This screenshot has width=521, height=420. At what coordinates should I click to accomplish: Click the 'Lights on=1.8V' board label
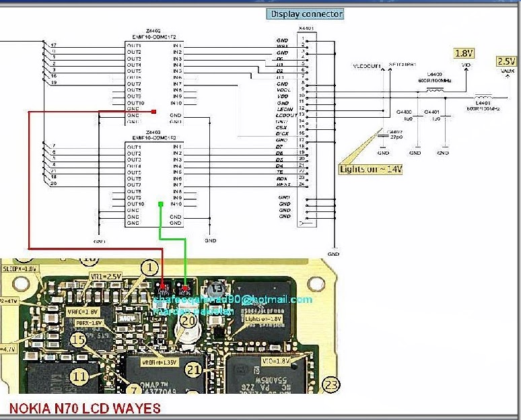click(263, 319)
